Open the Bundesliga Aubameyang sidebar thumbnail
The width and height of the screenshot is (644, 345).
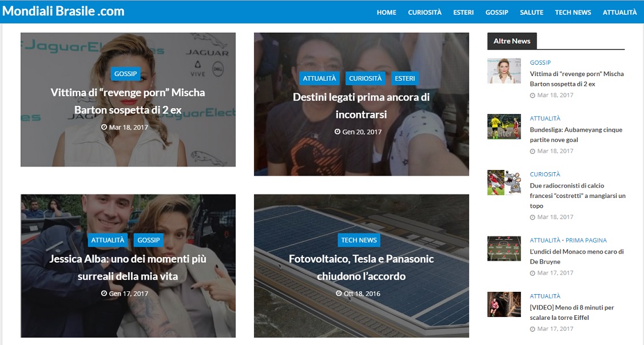click(x=504, y=126)
